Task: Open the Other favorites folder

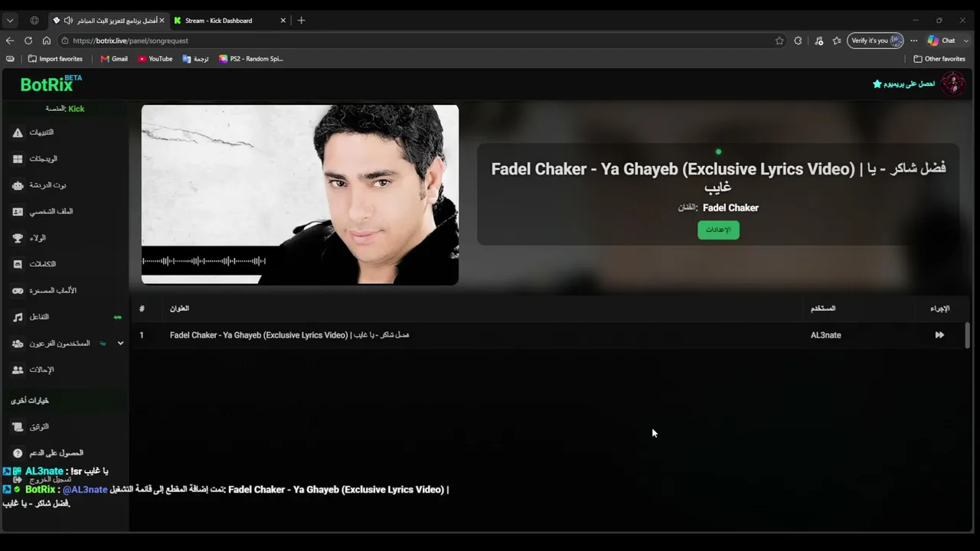Action: 939,59
